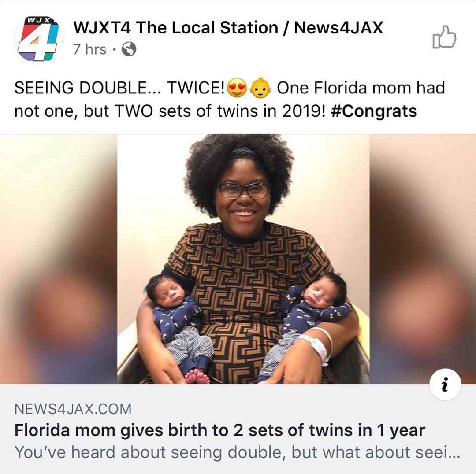The height and width of the screenshot is (474, 476).
Task: Click the baby face emoji in post
Action: click(x=260, y=88)
